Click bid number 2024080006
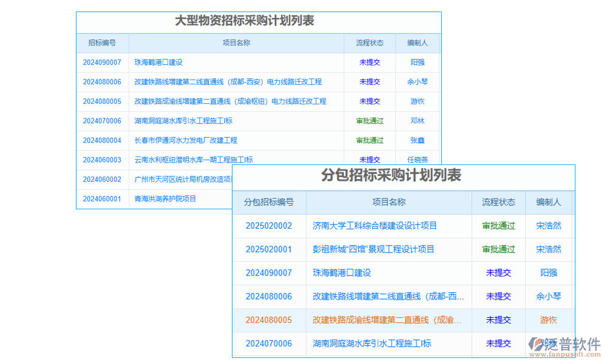607x364 pixels. click(x=102, y=82)
